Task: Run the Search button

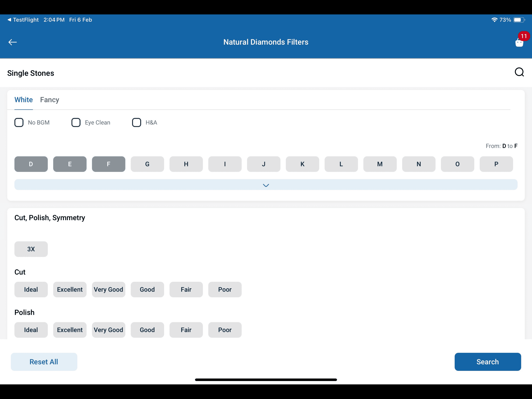Action: pos(488,362)
